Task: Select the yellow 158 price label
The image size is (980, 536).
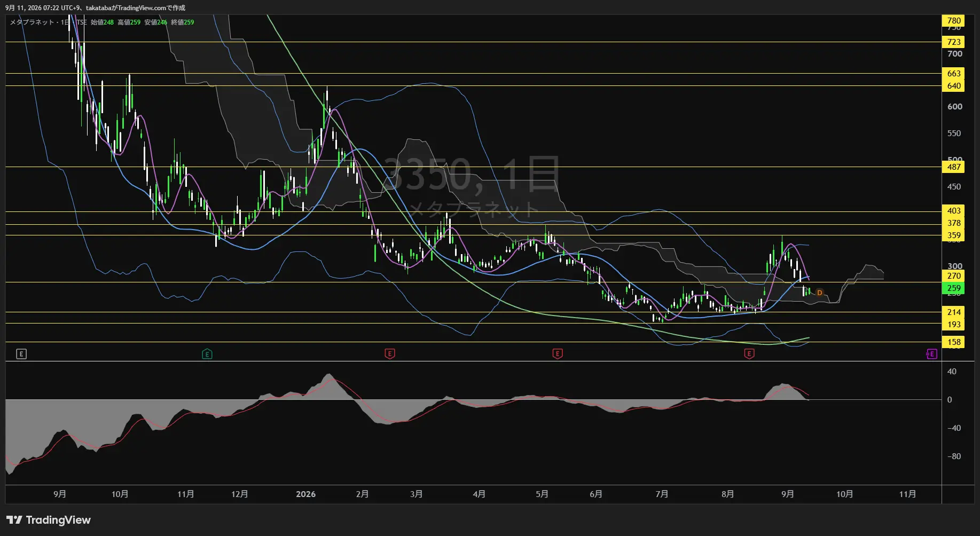Action: pos(954,342)
